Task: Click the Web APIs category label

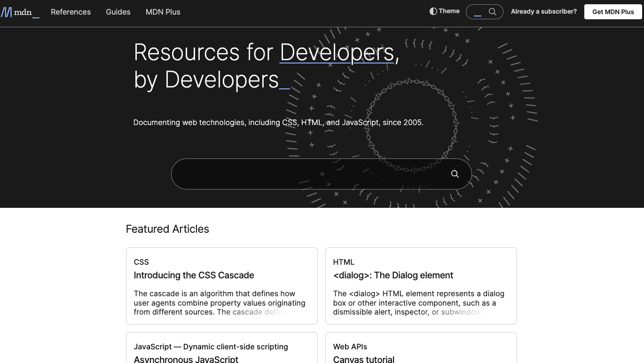Action: click(x=350, y=347)
